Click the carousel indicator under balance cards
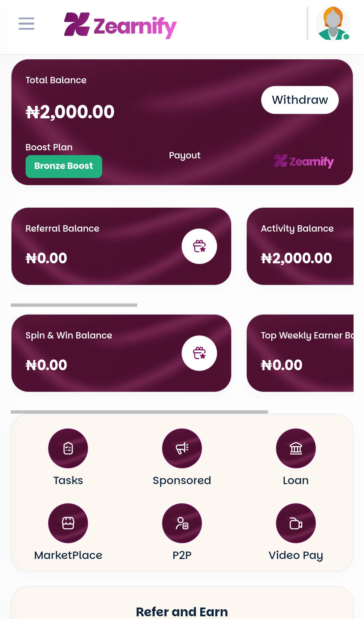Screen dimensions: 364x619 [x=74, y=305]
